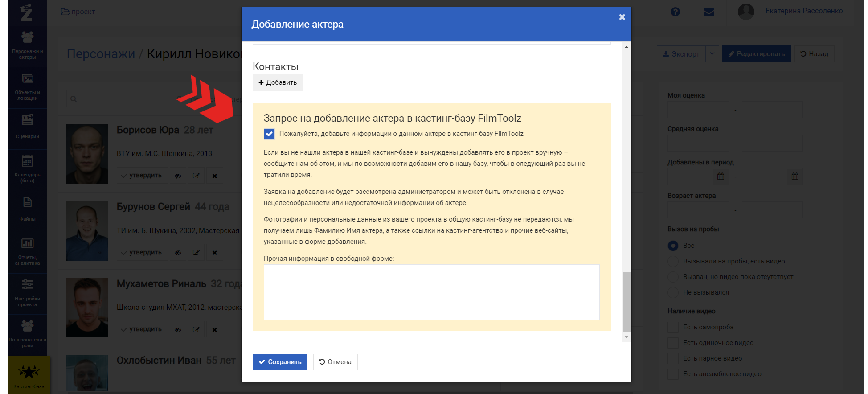Screen dimensions: 868x394
Task: Toggle visibility eye for Борисов Юра
Action: pos(178,176)
